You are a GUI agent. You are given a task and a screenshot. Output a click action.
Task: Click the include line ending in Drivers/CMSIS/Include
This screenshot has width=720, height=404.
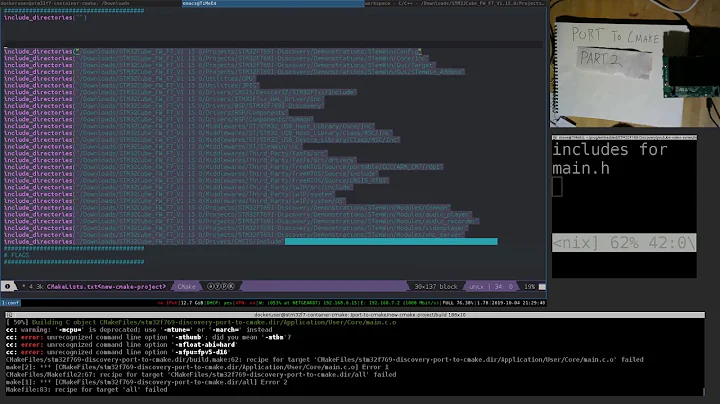click(x=144, y=241)
